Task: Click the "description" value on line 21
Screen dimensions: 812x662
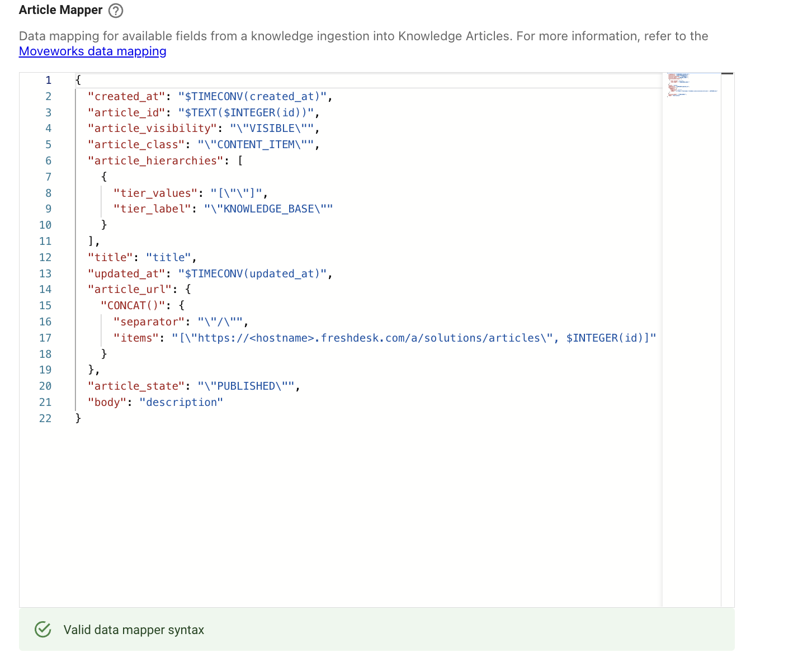Action: click(181, 403)
